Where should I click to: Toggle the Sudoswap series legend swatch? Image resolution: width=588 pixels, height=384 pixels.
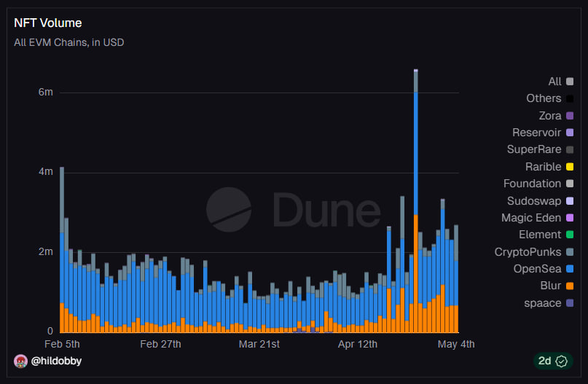(x=570, y=200)
